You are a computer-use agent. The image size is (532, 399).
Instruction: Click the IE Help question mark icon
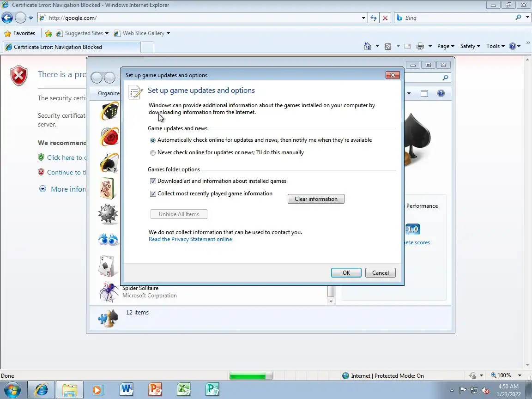pos(512,46)
